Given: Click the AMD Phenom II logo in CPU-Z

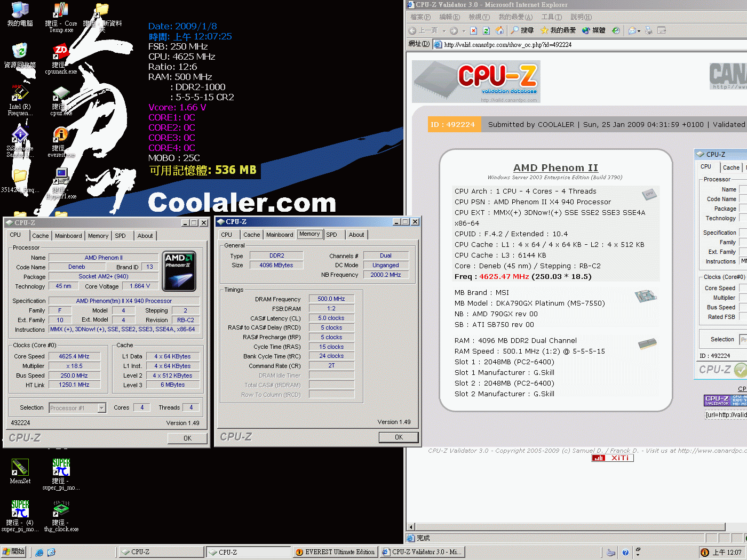Looking at the screenshot, I should point(179,271).
